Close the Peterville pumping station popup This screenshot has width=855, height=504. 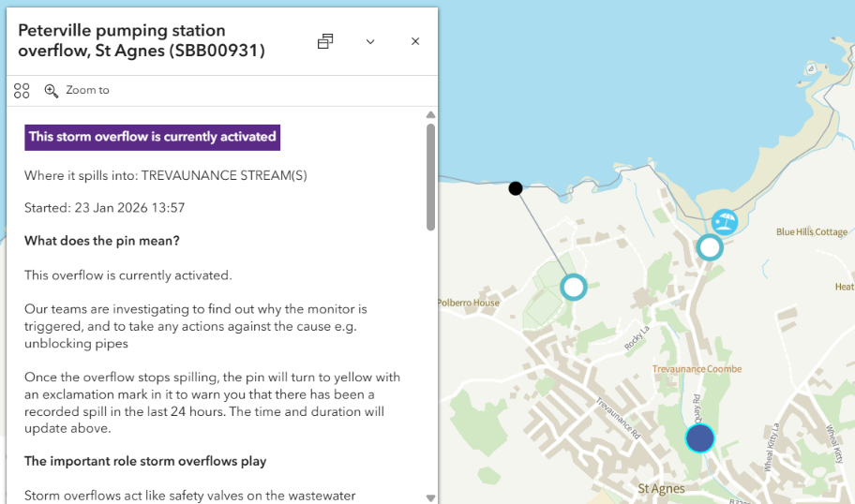coord(415,41)
